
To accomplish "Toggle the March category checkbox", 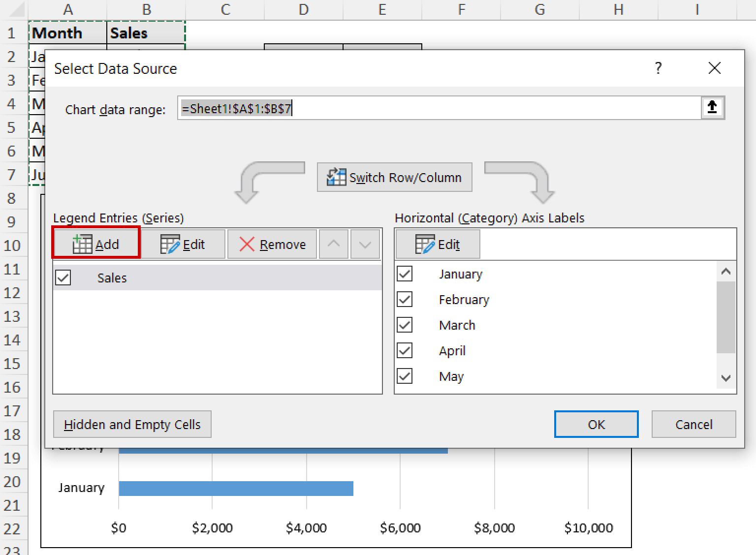I will coord(405,325).
